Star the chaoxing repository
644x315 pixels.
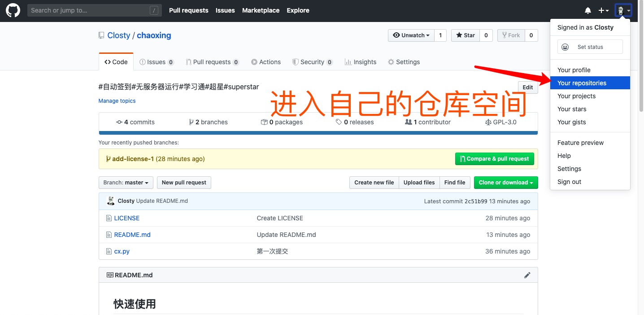click(x=466, y=35)
